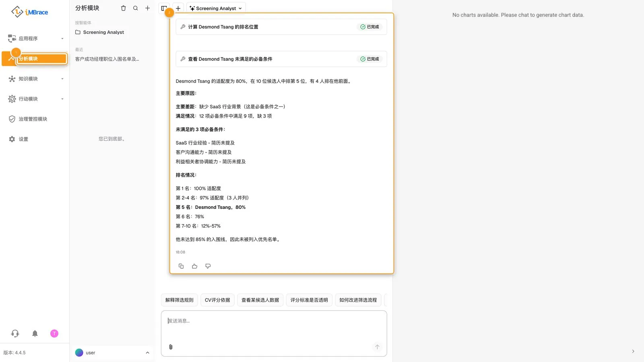This screenshot has width=644, height=362.
Task: Expand step 计算 Desmond Tsang 的排名位置
Action: (x=281, y=27)
